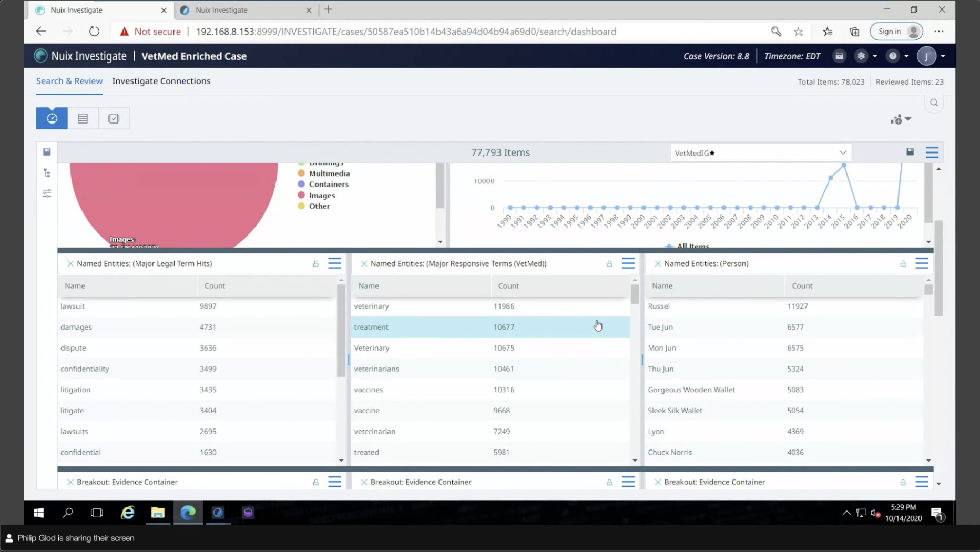The image size is (980, 552).
Task: Open the VetMedIG saved search dropdown
Action: click(x=842, y=152)
